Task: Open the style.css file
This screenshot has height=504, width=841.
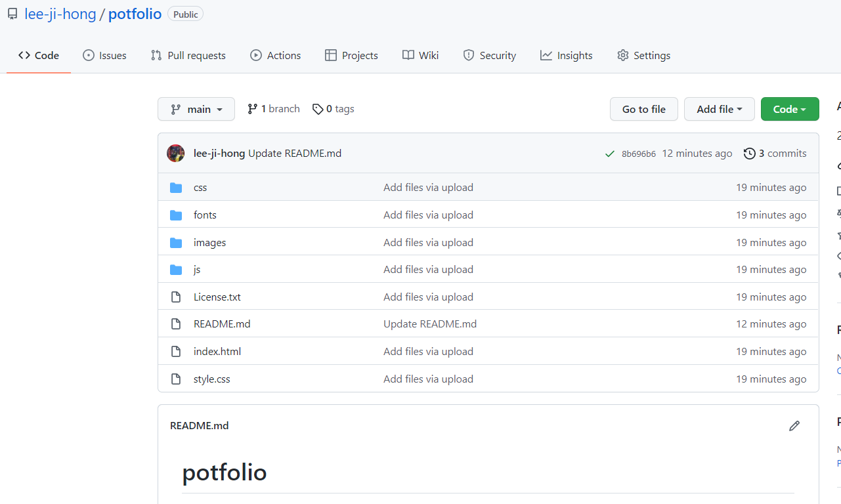Action: (212, 379)
